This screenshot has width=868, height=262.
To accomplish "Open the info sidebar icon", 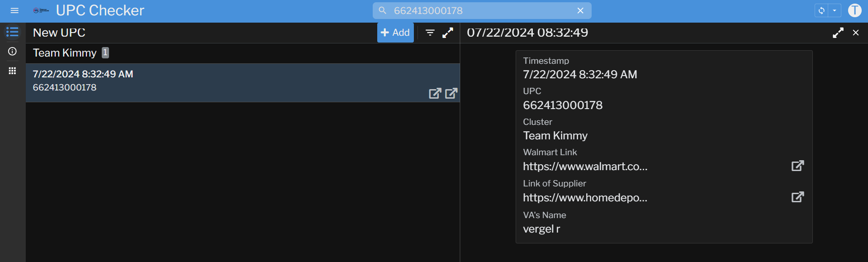I will (x=12, y=52).
